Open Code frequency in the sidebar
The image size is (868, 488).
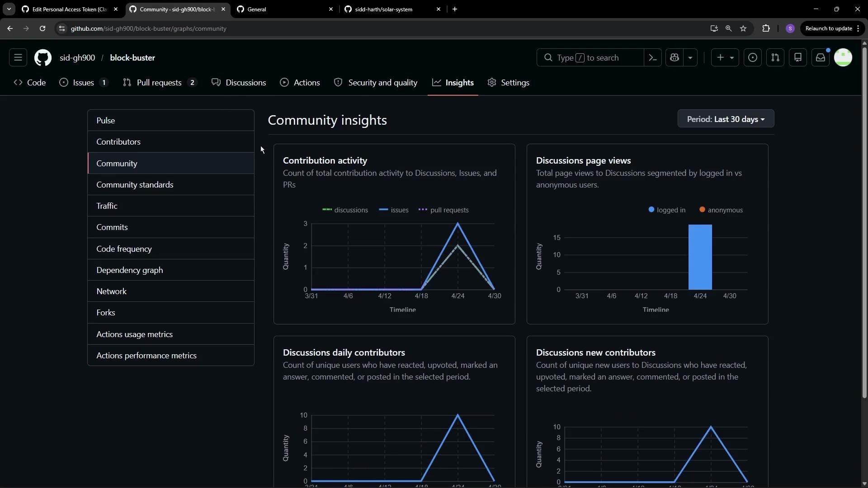(x=171, y=249)
